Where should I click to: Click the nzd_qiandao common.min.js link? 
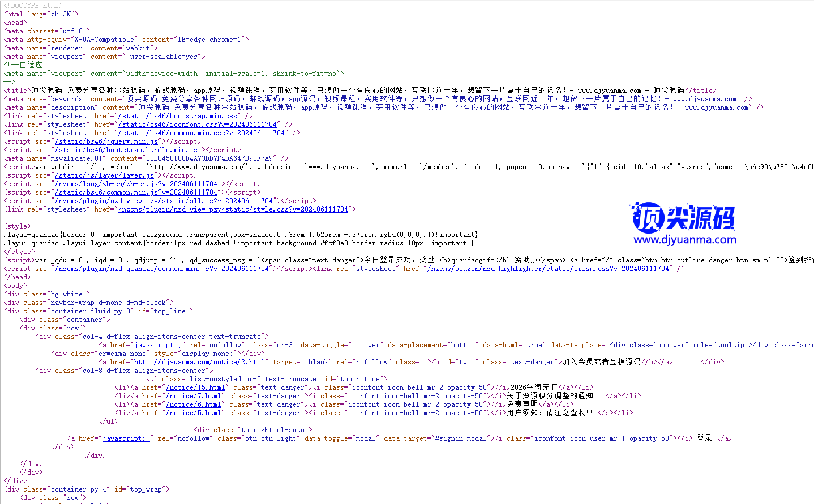[162, 269]
